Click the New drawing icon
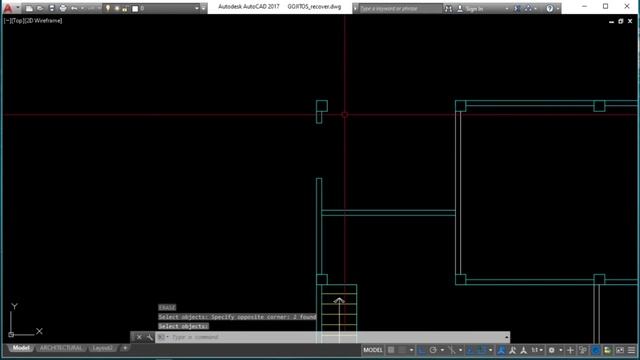The width and height of the screenshot is (640, 360). coord(29,8)
